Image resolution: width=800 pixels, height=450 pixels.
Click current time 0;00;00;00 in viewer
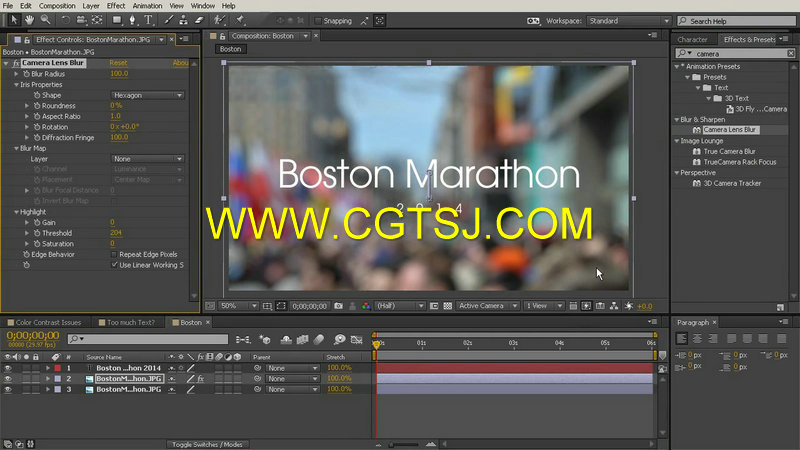(x=309, y=306)
